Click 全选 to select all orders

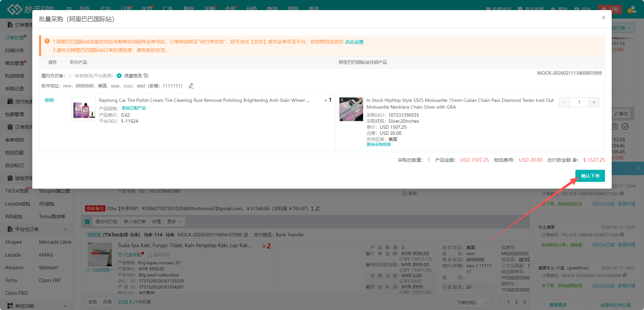[x=93, y=302]
